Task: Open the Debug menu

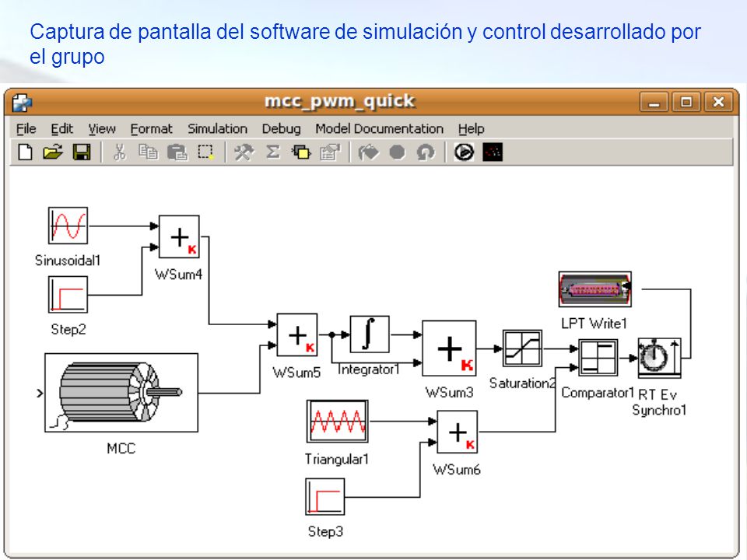Action: [281, 128]
